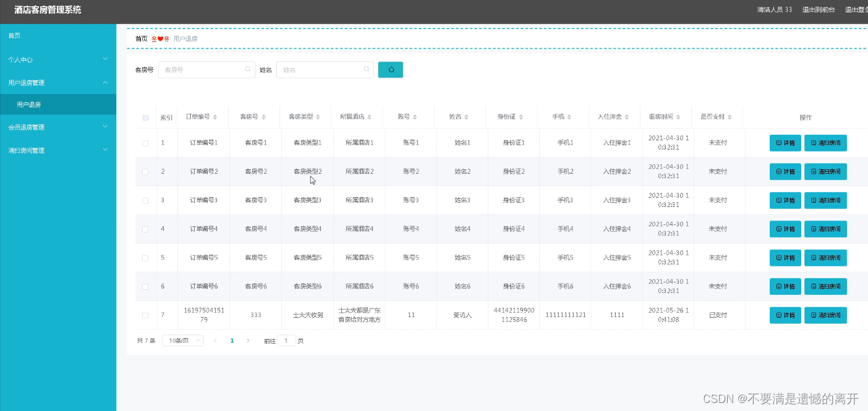Image resolution: width=868 pixels, height=411 pixels.
Task: Click cell text 受访人
Action: 462,315
